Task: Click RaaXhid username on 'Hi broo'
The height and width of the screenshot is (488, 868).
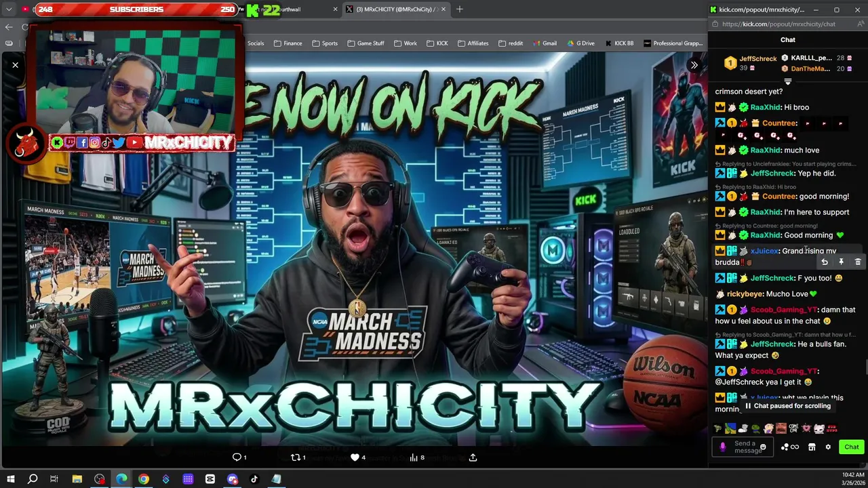Action: point(765,107)
